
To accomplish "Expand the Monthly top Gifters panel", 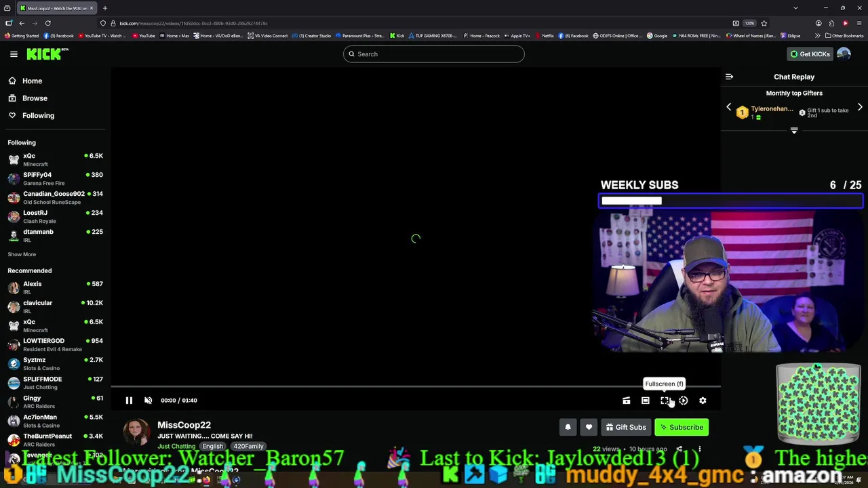I will tap(794, 130).
